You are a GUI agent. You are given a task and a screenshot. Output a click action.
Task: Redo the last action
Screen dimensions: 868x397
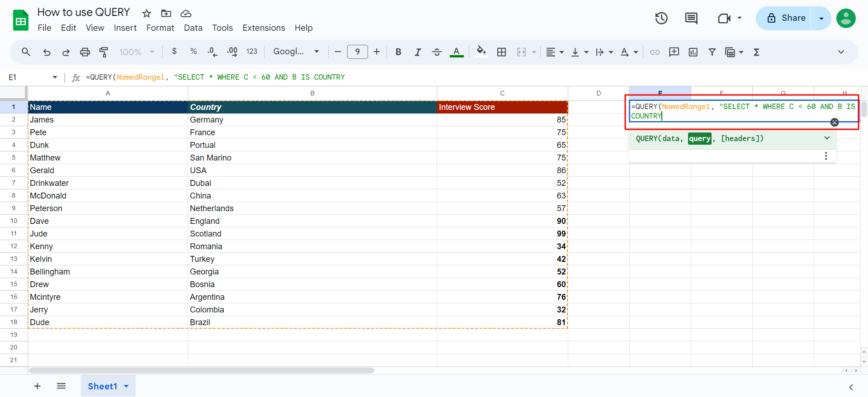(x=66, y=52)
